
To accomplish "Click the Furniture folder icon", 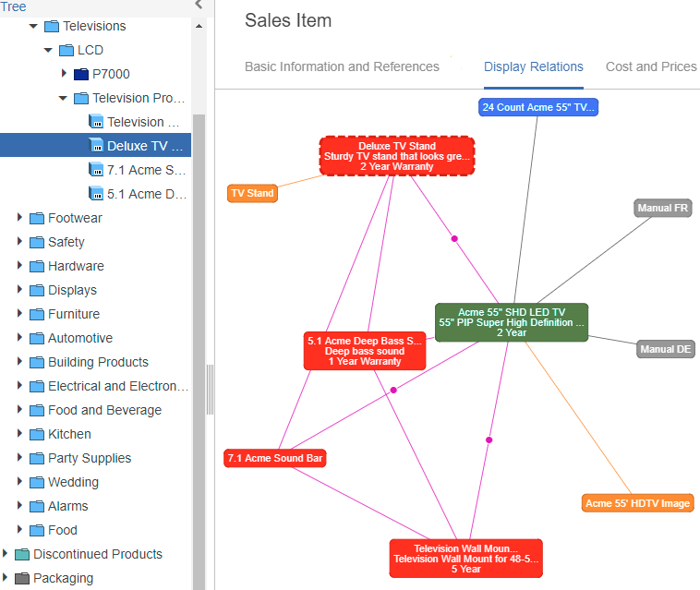I will pyautogui.click(x=37, y=314).
